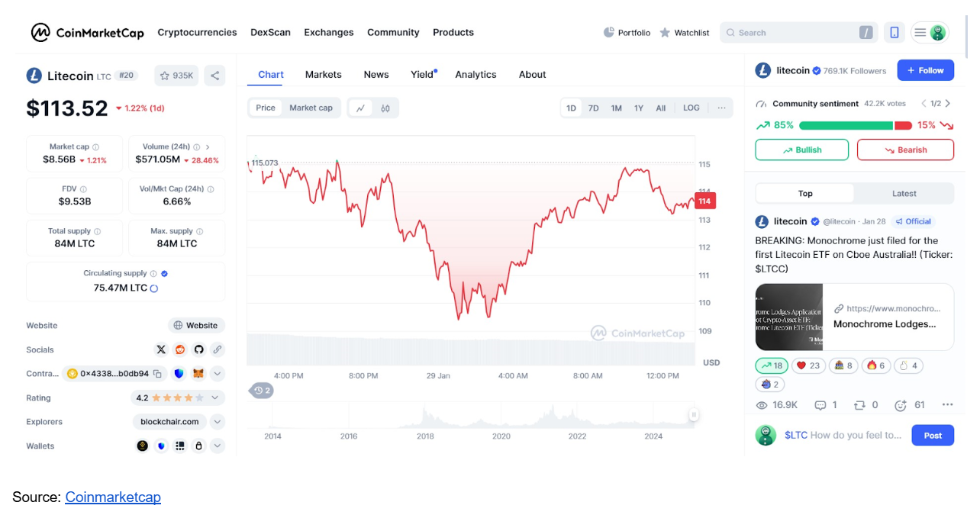The height and width of the screenshot is (515, 980).
Task: Switch chart to candlestick view
Action: [x=385, y=108]
